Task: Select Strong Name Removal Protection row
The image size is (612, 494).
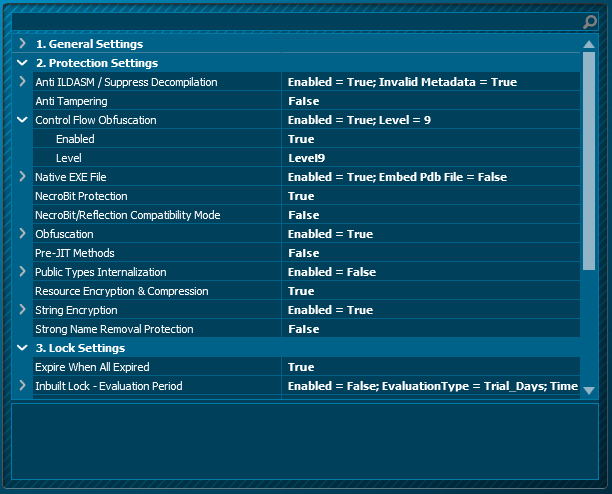Action: click(x=114, y=329)
